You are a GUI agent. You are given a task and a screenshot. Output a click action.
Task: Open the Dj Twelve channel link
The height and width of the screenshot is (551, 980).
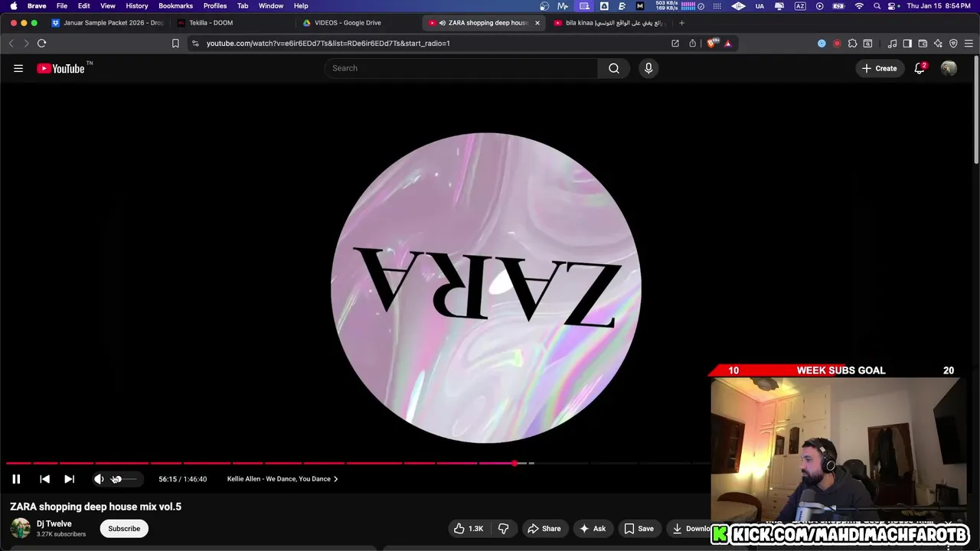54,523
